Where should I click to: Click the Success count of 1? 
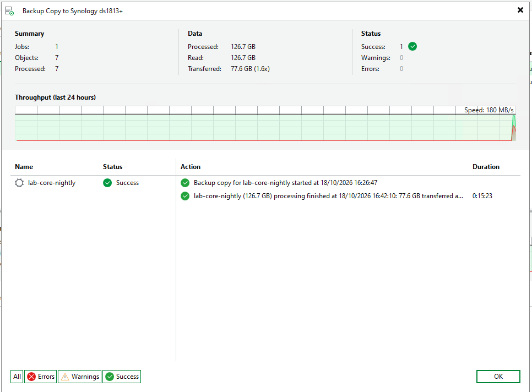[x=401, y=47]
